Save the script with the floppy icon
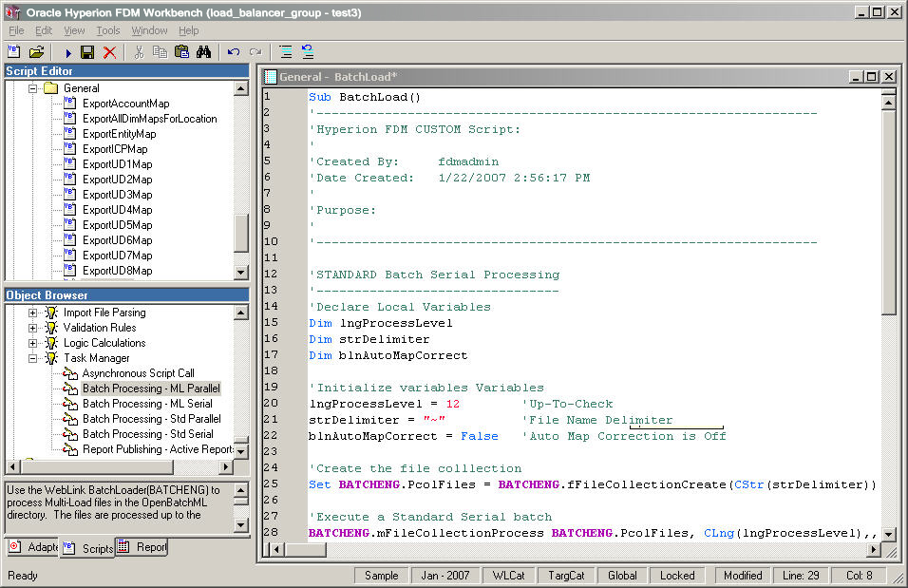908x588 pixels. tap(87, 52)
